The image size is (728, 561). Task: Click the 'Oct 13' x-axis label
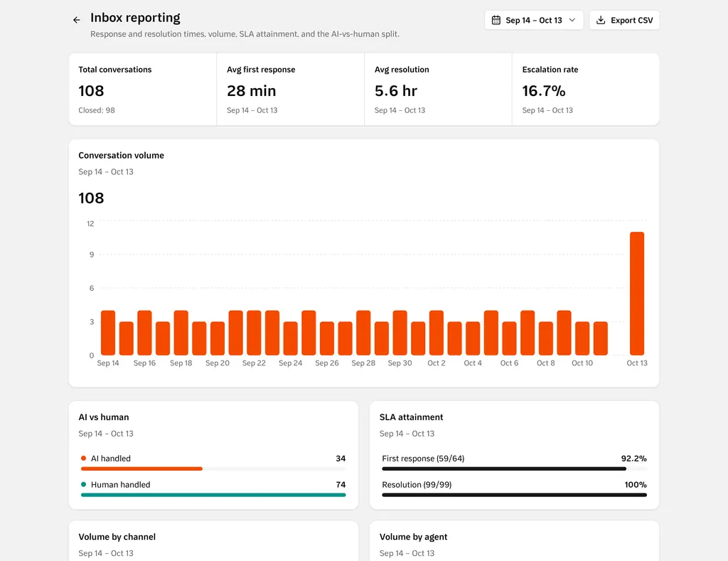[x=636, y=363]
